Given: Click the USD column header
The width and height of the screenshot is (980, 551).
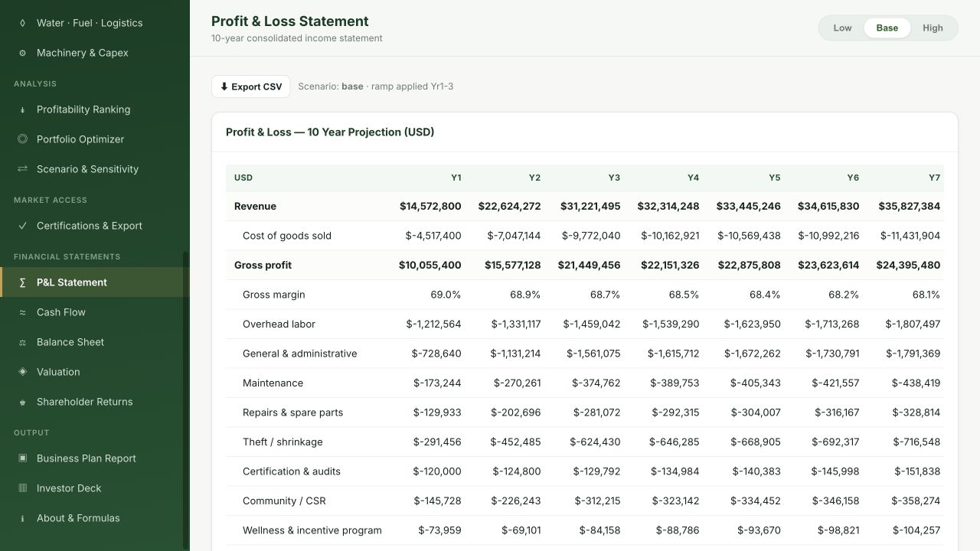Looking at the screenshot, I should click(x=243, y=178).
